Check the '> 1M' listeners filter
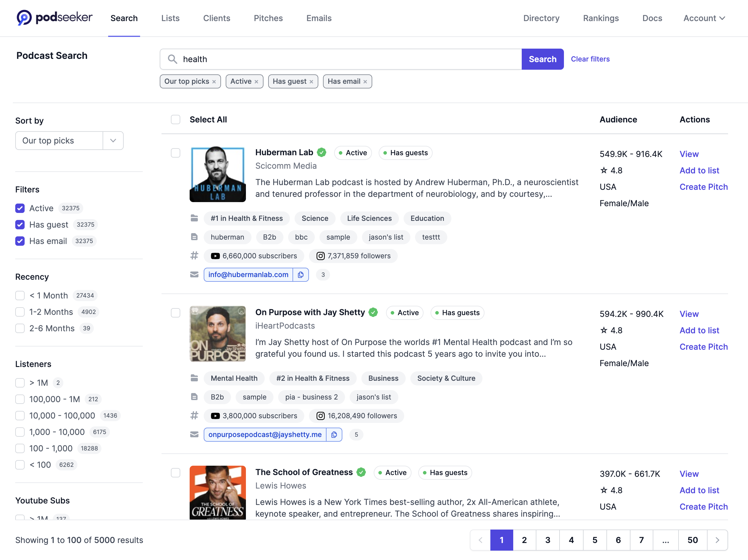Image resolution: width=748 pixels, height=560 pixels. click(20, 383)
